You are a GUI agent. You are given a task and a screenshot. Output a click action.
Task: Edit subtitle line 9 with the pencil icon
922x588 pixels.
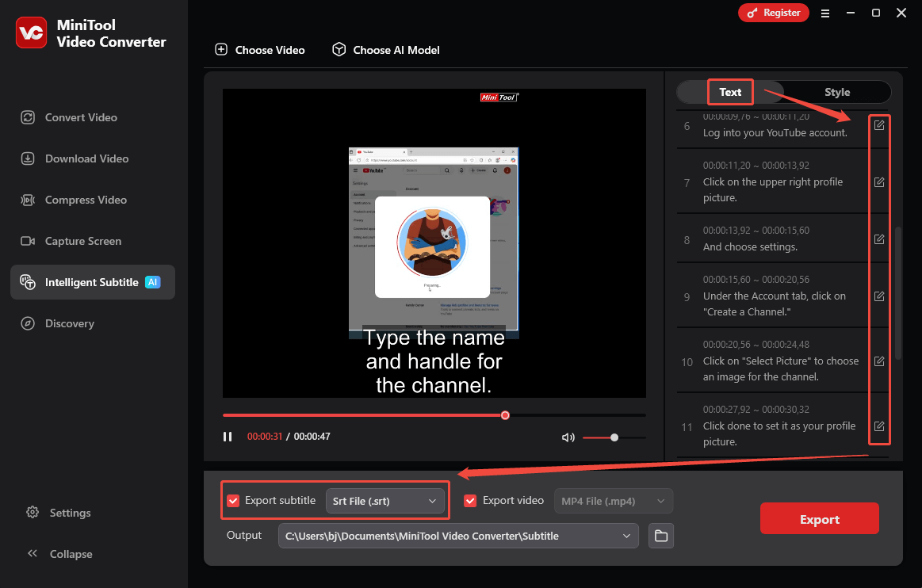[879, 296]
